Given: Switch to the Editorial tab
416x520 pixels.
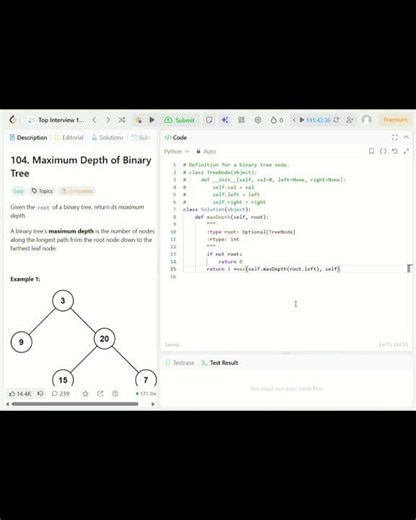Looking at the screenshot, I should click(x=69, y=137).
